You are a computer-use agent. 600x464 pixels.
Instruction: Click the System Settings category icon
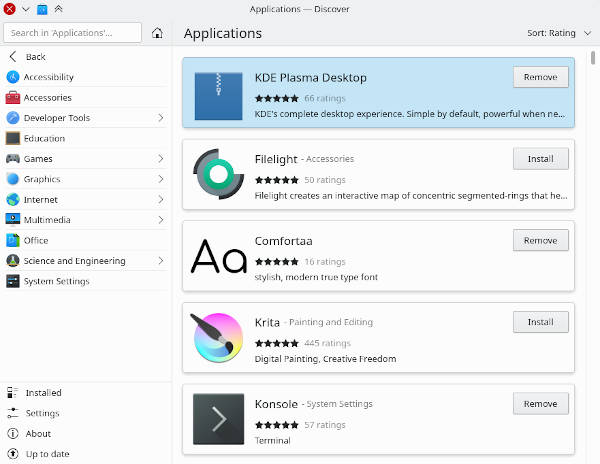(x=13, y=281)
